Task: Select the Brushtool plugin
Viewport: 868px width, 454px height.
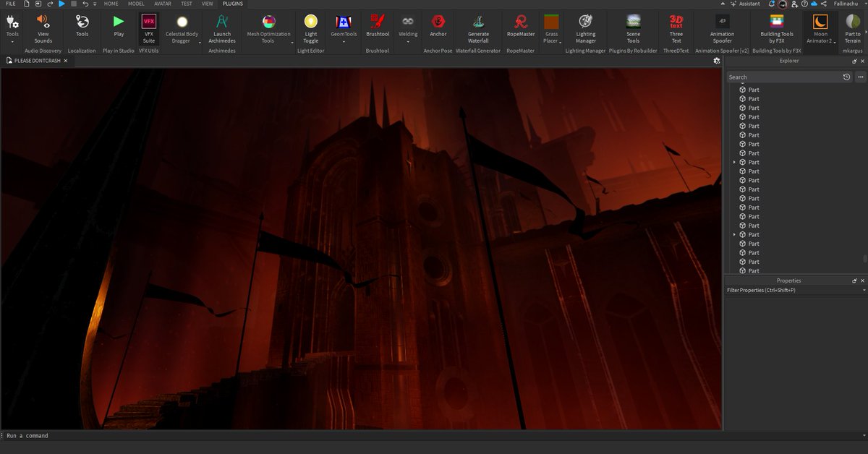Action: 378,26
